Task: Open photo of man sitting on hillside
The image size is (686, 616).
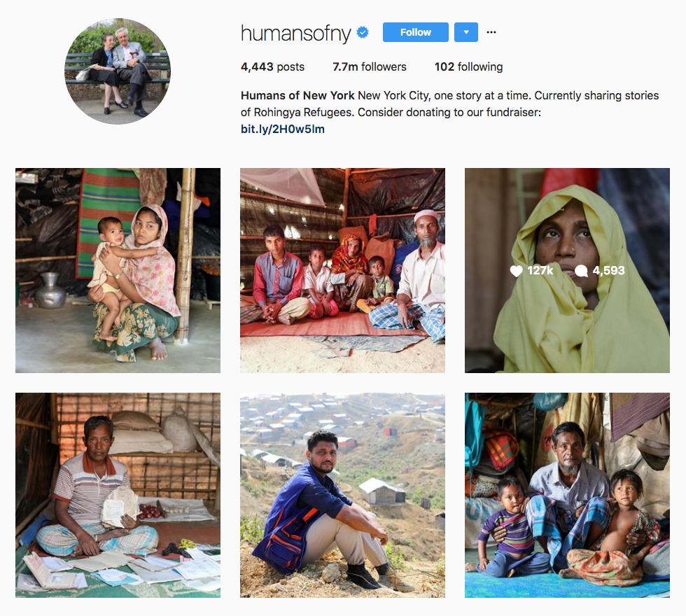Action: click(342, 496)
